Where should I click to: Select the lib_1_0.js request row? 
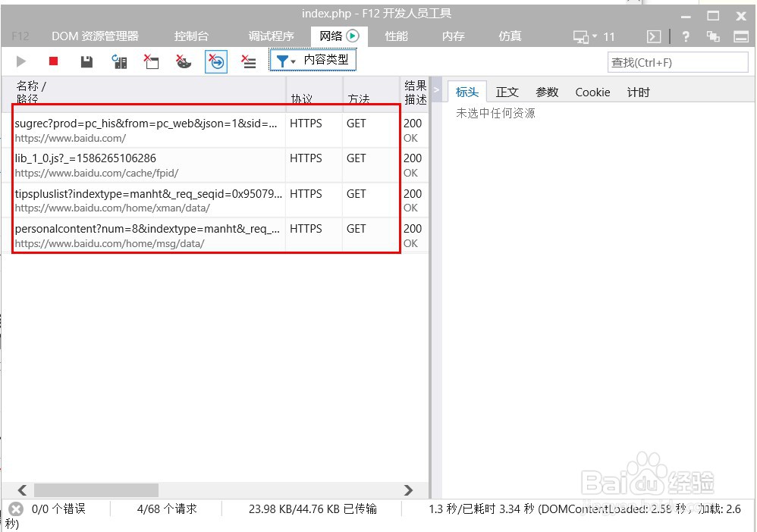coord(215,165)
